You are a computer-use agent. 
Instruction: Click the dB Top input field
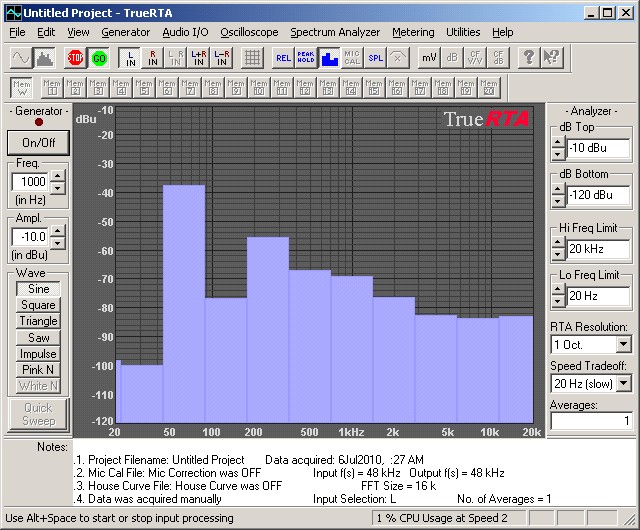pos(598,149)
